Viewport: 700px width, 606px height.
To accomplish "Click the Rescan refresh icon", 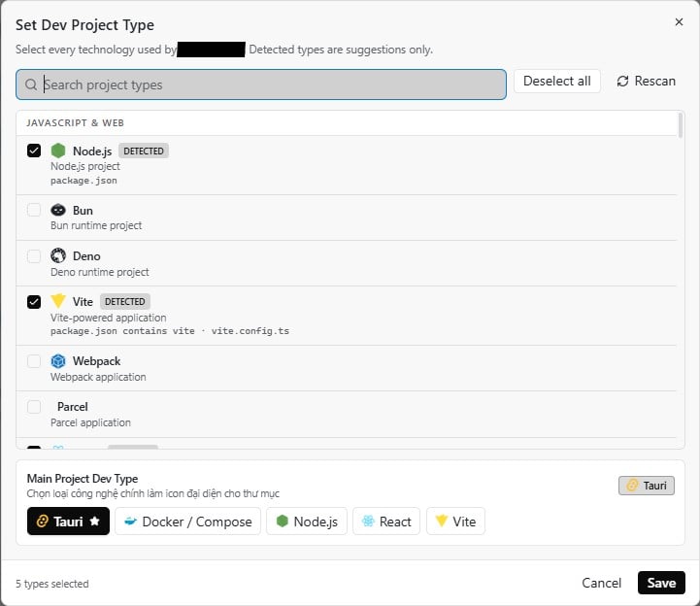I will click(x=622, y=82).
